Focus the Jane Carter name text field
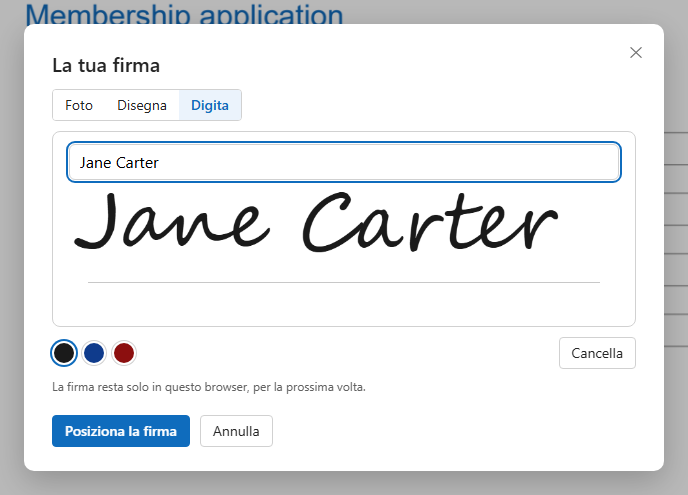Viewport: 688px width, 495px height. 344,162
